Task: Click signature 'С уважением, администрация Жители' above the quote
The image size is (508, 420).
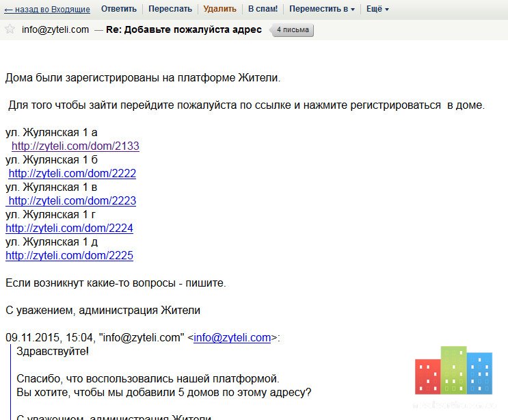Action: tap(103, 310)
